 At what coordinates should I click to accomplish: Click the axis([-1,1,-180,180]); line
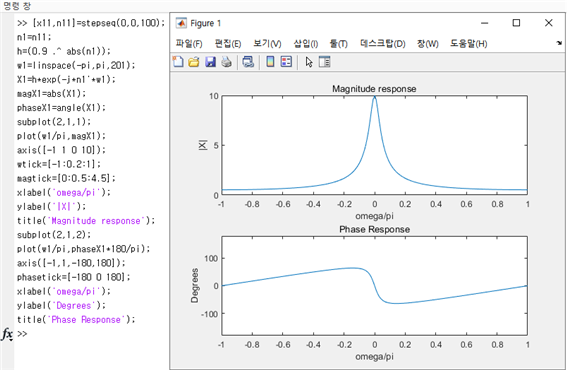click(x=71, y=263)
